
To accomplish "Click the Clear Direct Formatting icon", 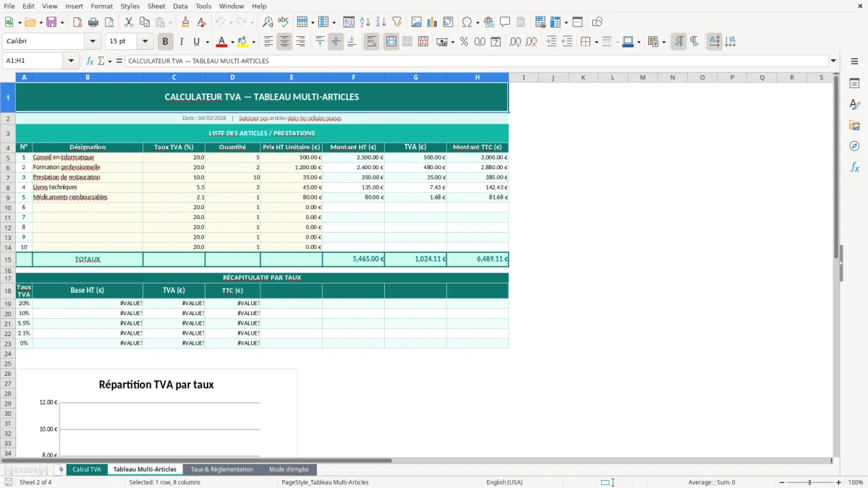I will (202, 22).
